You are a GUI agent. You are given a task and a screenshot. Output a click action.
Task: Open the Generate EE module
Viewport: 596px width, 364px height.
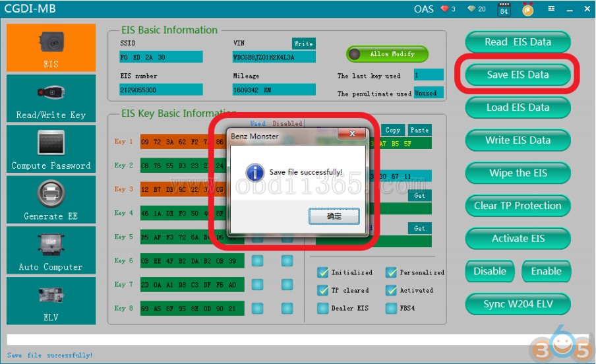51,200
